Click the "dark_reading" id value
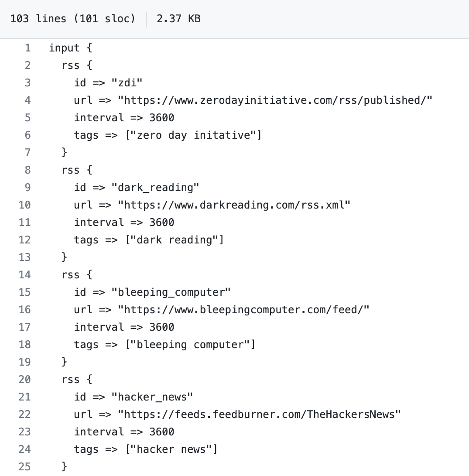 click(x=155, y=188)
